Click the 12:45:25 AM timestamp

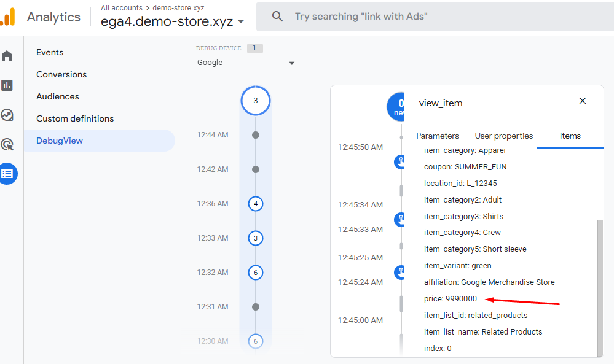coord(360,258)
